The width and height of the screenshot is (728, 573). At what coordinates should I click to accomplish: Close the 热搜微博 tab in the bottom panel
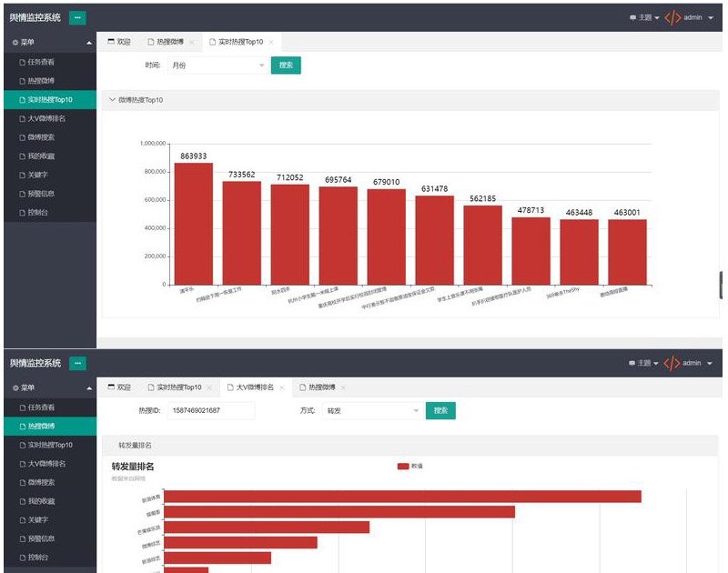(344, 387)
